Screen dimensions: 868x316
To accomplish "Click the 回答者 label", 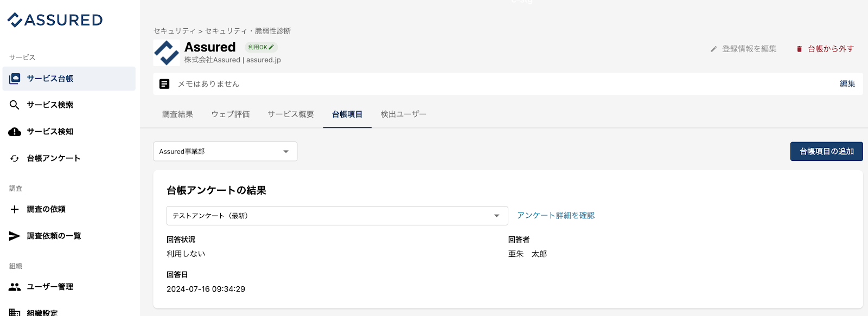I will [x=519, y=240].
